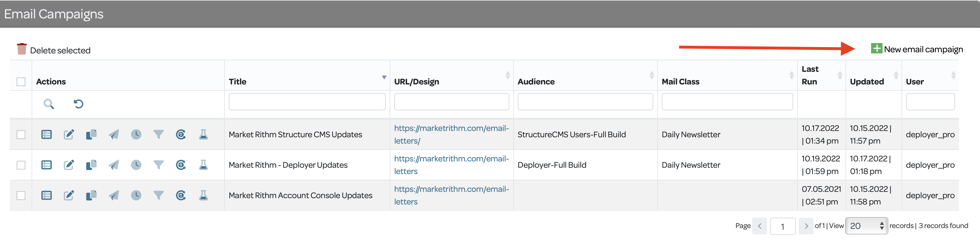Duplicate the Account Console Updates campaign
The height and width of the screenshot is (247, 980).
91,195
